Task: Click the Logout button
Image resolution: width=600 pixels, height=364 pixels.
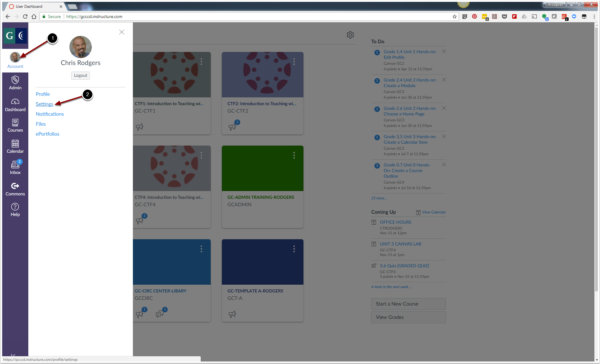Action: 80,75
